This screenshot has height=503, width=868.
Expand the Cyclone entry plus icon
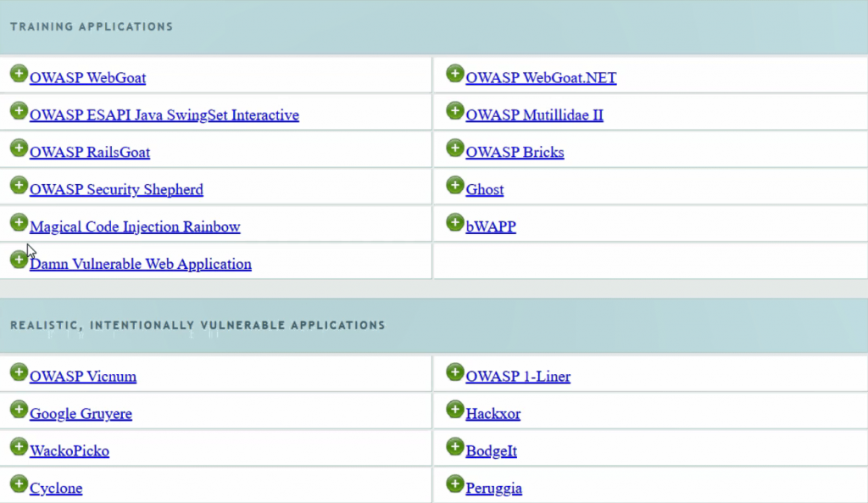(x=19, y=484)
